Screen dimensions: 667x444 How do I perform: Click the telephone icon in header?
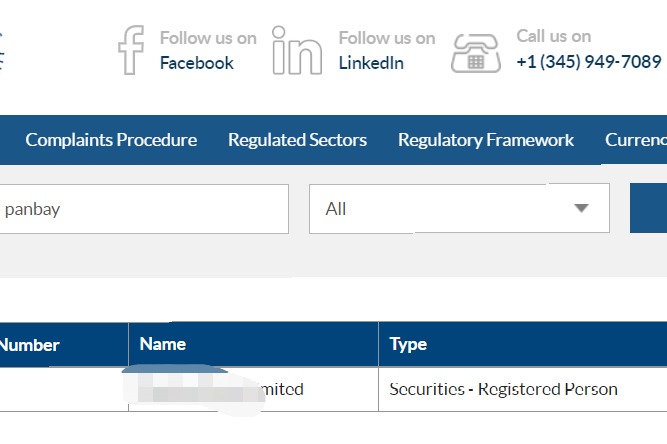click(x=475, y=52)
